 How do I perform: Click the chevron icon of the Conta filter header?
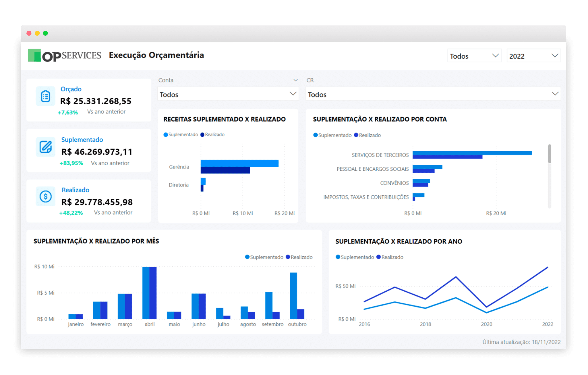click(295, 80)
